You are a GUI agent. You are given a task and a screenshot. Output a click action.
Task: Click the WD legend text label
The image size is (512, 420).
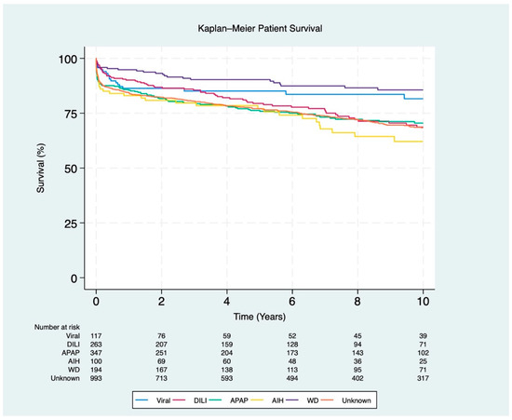(x=313, y=400)
